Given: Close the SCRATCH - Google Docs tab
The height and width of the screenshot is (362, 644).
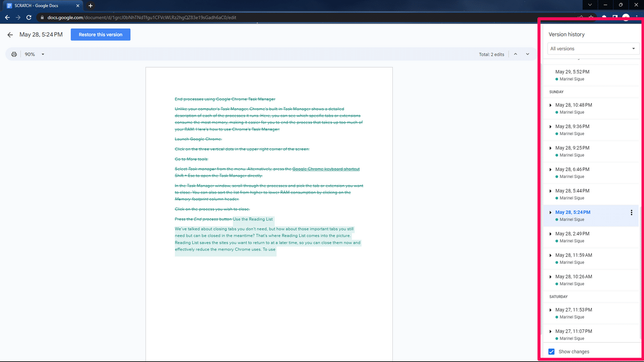Looking at the screenshot, I should [x=78, y=5].
